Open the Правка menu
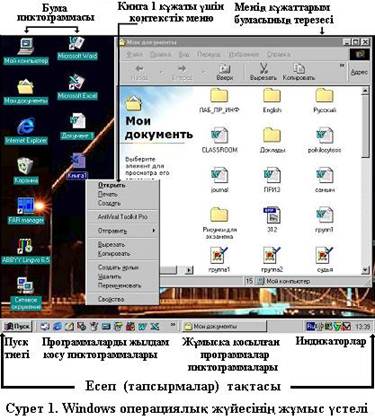Screen dimensions: 375x420 (160, 54)
